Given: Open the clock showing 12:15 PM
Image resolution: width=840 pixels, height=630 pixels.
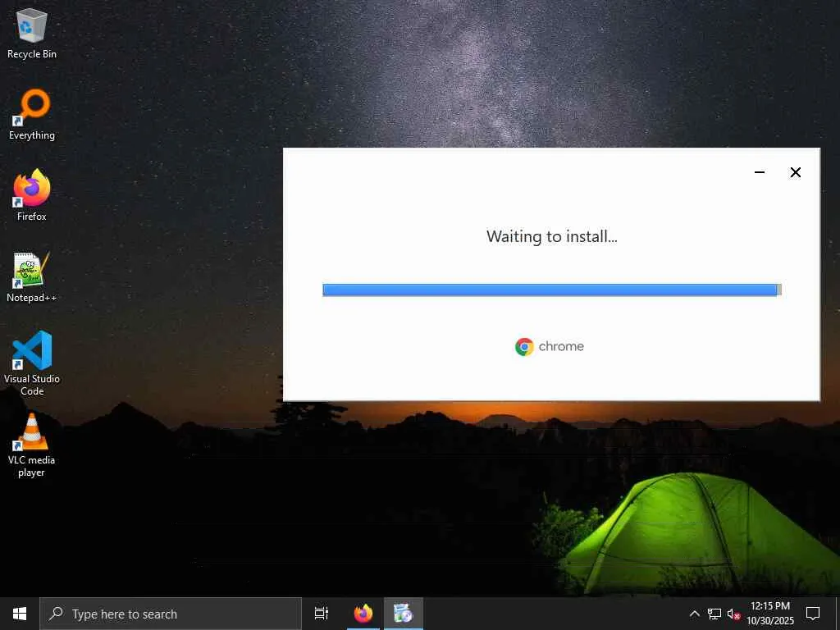Looking at the screenshot, I should pos(770,614).
